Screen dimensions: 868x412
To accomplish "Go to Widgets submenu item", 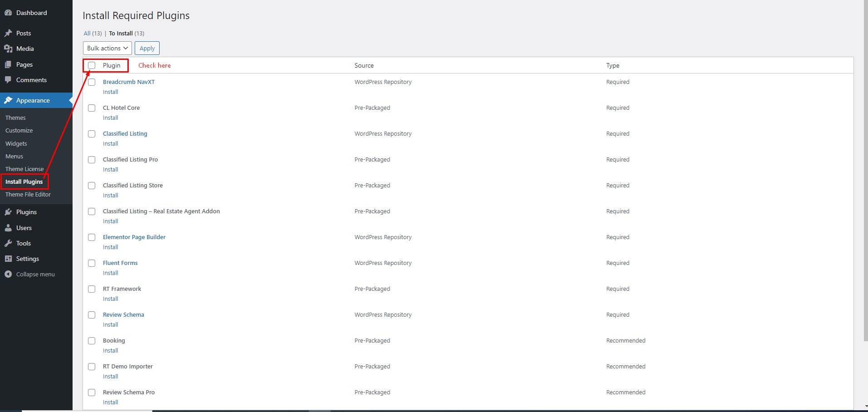I will pyautogui.click(x=16, y=143).
